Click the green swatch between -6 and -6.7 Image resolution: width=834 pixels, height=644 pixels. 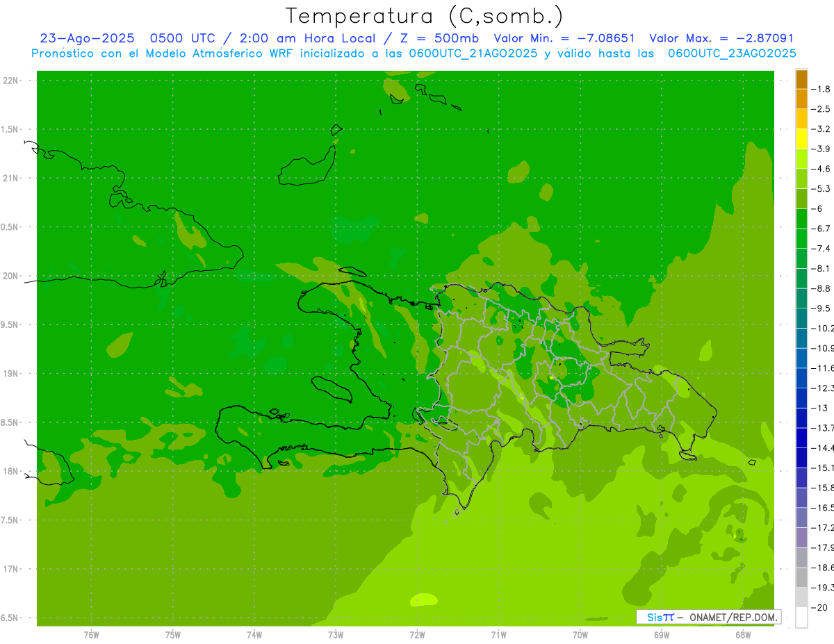[801, 218]
